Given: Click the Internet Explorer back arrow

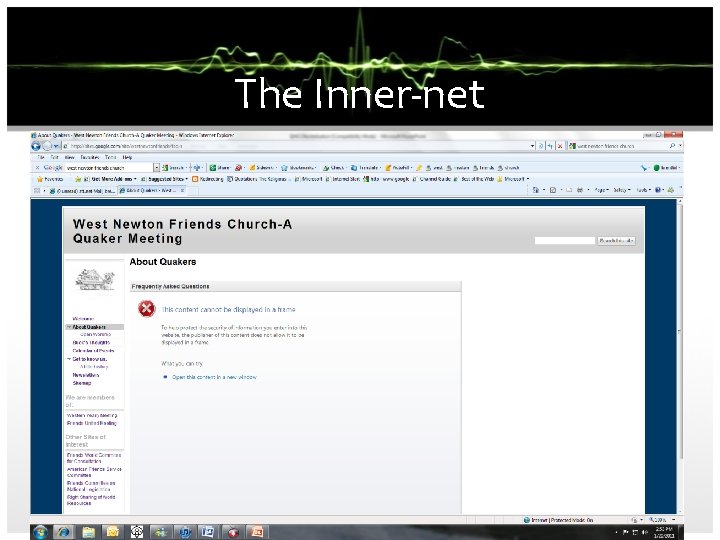Looking at the screenshot, I should point(36,146).
